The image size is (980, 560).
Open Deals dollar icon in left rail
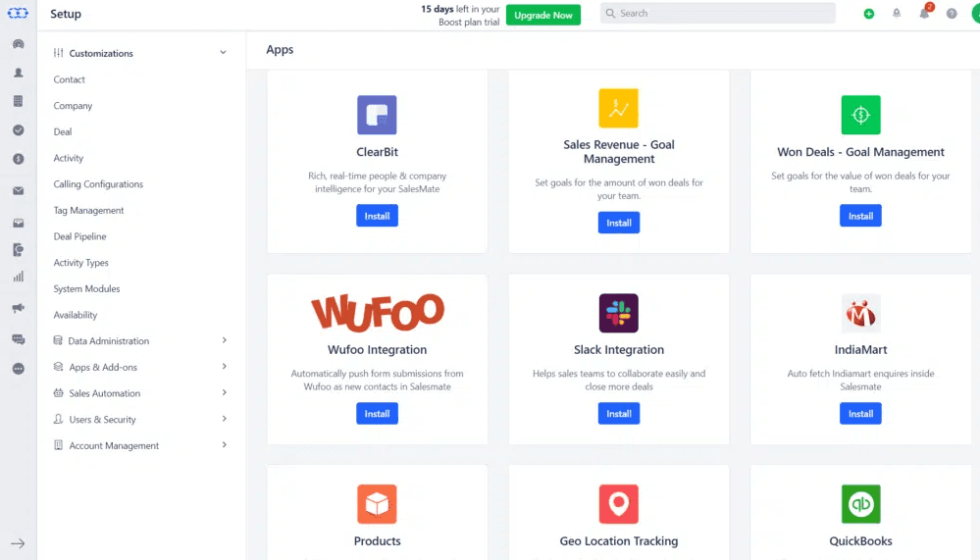[18, 159]
